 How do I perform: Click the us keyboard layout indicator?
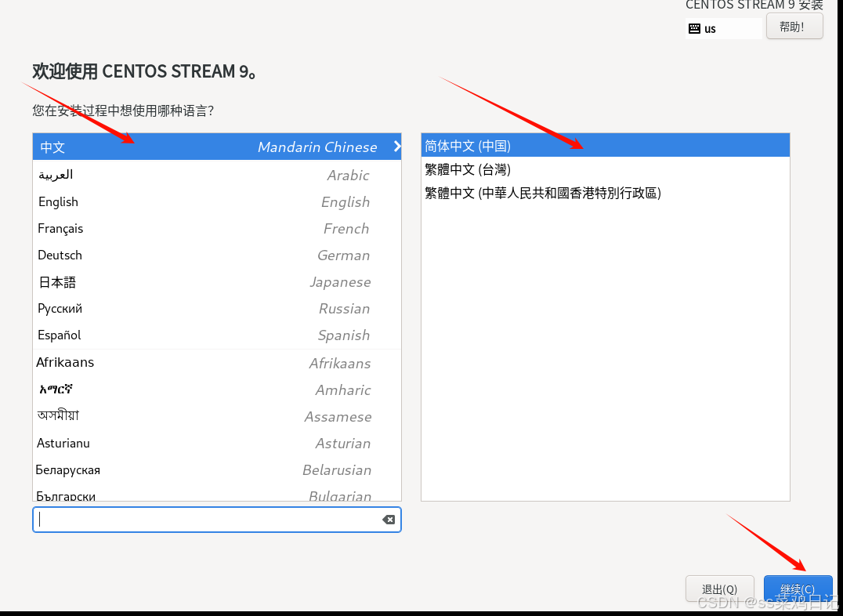724,28
